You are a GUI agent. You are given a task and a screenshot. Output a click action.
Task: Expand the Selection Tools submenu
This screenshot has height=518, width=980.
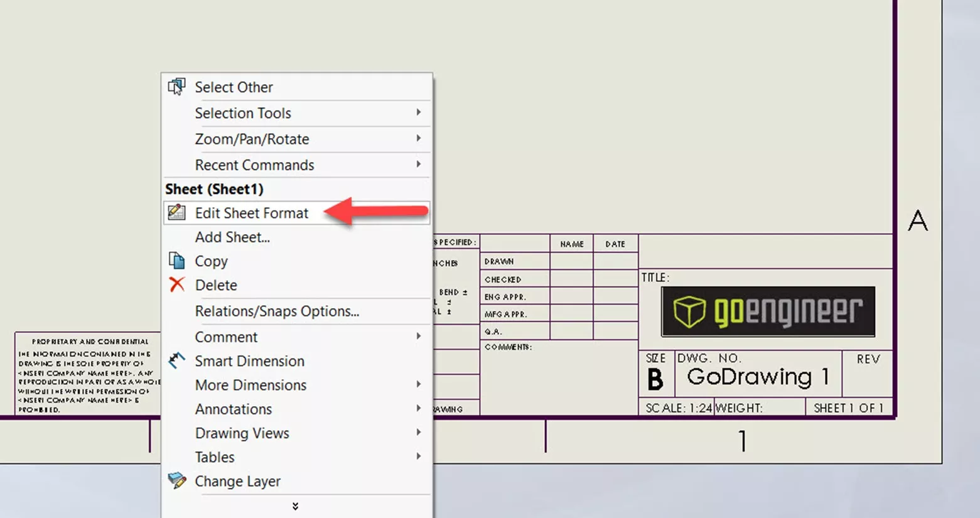(243, 113)
